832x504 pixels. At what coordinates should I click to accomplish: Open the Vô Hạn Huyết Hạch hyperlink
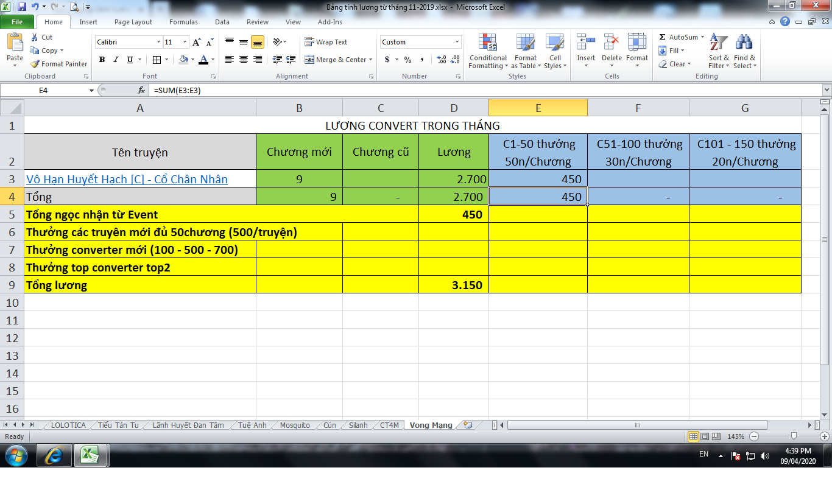click(127, 179)
